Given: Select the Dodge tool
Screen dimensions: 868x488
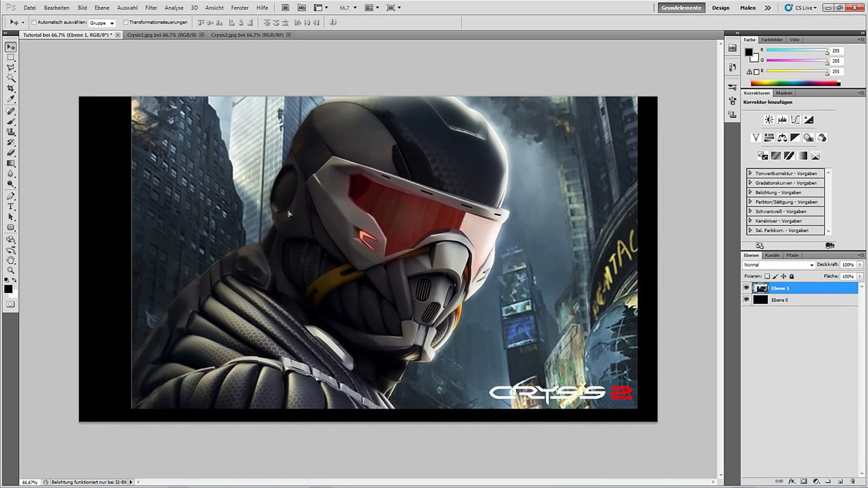Looking at the screenshot, I should [x=11, y=184].
